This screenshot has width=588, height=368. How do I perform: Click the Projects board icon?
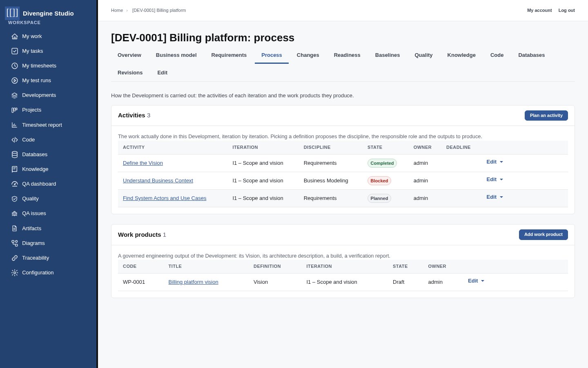(x=15, y=110)
